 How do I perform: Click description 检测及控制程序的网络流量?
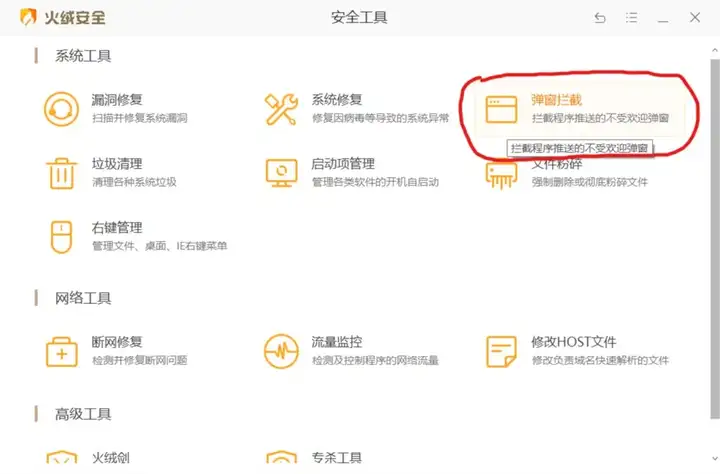tap(375, 360)
